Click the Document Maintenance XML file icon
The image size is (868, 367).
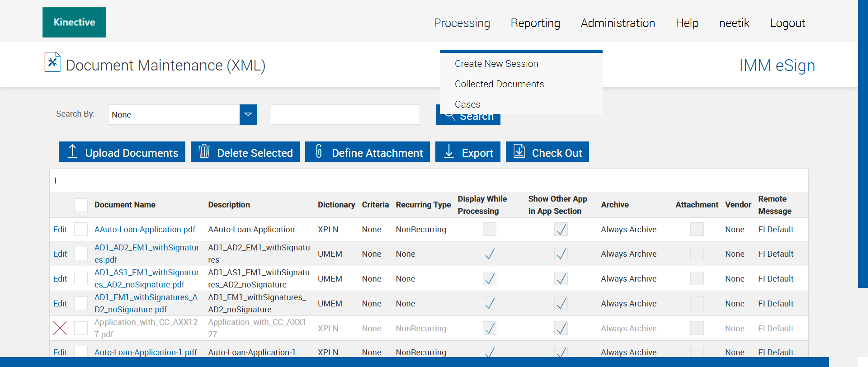(52, 62)
